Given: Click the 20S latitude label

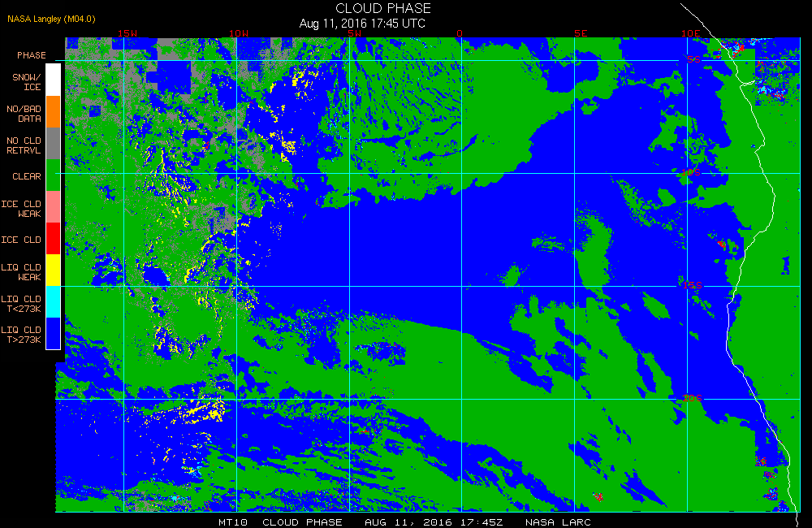Looking at the screenshot, I should pos(693,398).
